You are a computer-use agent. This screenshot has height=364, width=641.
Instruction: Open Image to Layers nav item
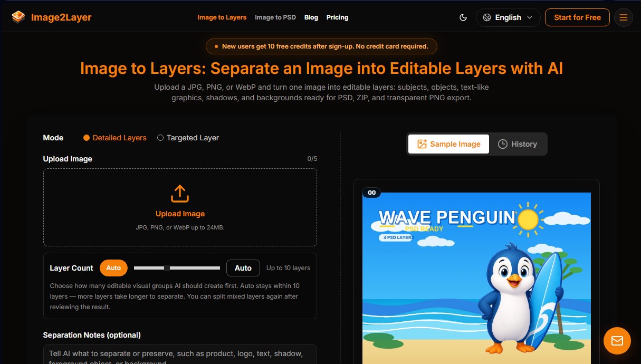222,17
